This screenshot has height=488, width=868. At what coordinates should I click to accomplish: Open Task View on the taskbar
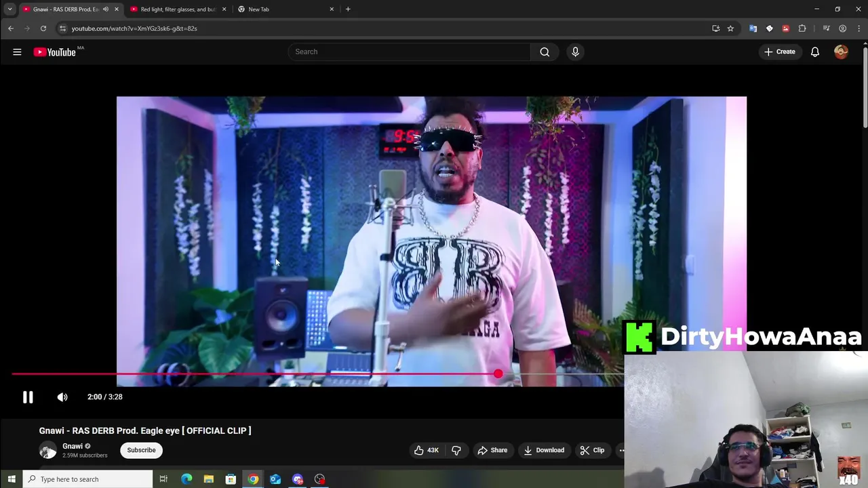(x=163, y=479)
